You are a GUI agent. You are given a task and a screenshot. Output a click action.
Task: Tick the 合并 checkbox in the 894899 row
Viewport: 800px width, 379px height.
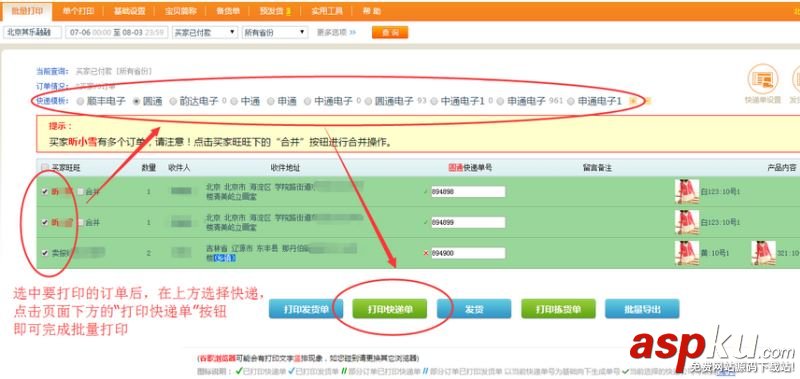click(80, 222)
